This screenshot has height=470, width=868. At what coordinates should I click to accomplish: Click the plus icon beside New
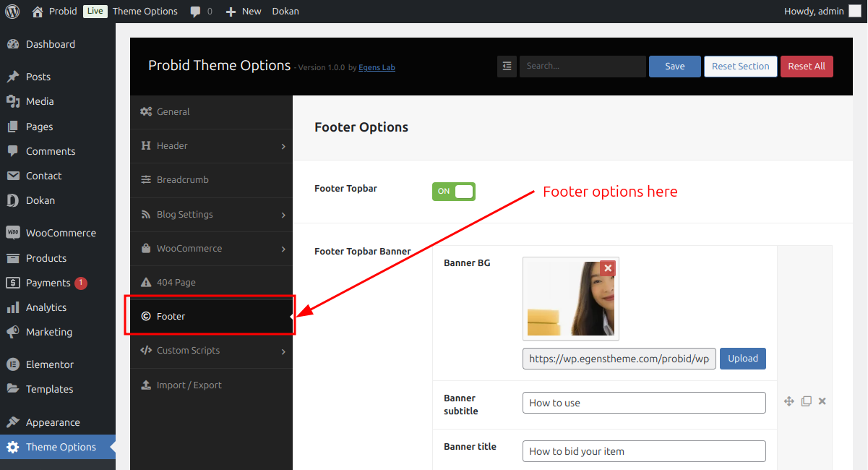pos(231,12)
